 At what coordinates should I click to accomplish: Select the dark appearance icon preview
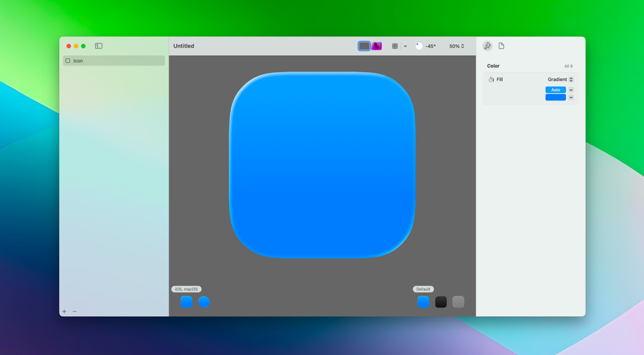pyautogui.click(x=441, y=302)
